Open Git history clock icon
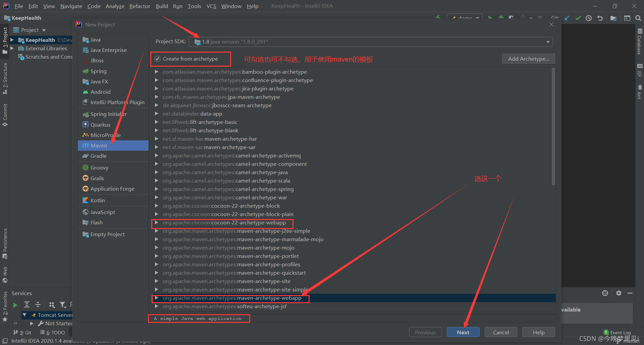The height and width of the screenshot is (345, 644). point(589,18)
